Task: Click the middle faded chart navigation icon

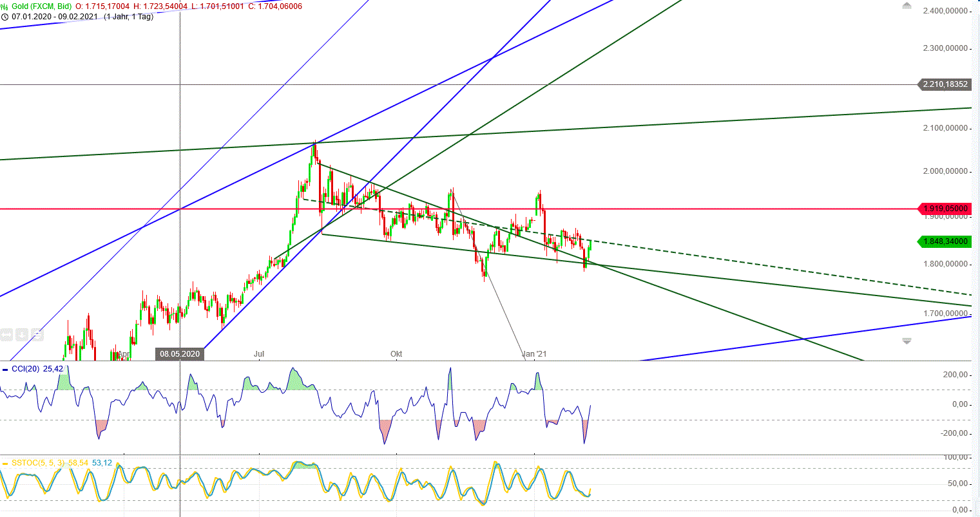Action: 22,335
